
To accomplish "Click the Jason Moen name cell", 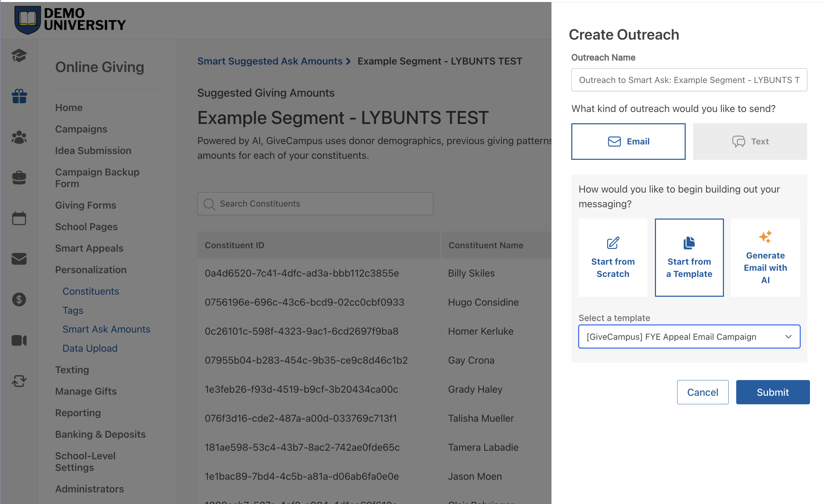I will (475, 476).
